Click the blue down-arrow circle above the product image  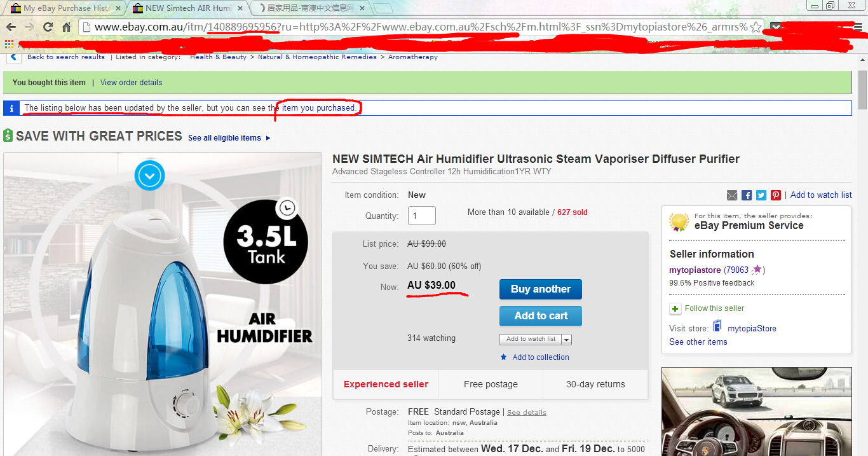click(x=149, y=176)
